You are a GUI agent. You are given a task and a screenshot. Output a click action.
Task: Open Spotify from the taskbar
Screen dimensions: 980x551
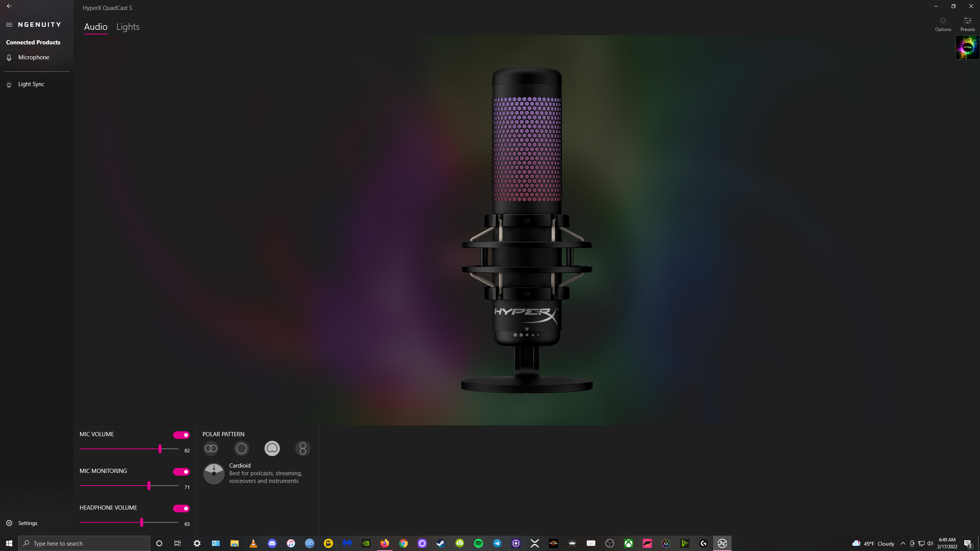pyautogui.click(x=479, y=543)
